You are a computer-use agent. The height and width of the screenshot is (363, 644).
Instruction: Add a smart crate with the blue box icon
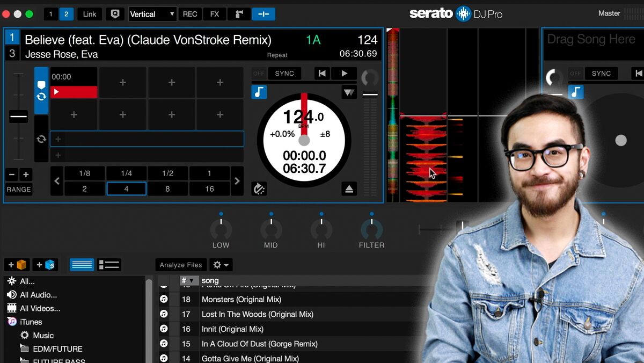[x=45, y=265]
